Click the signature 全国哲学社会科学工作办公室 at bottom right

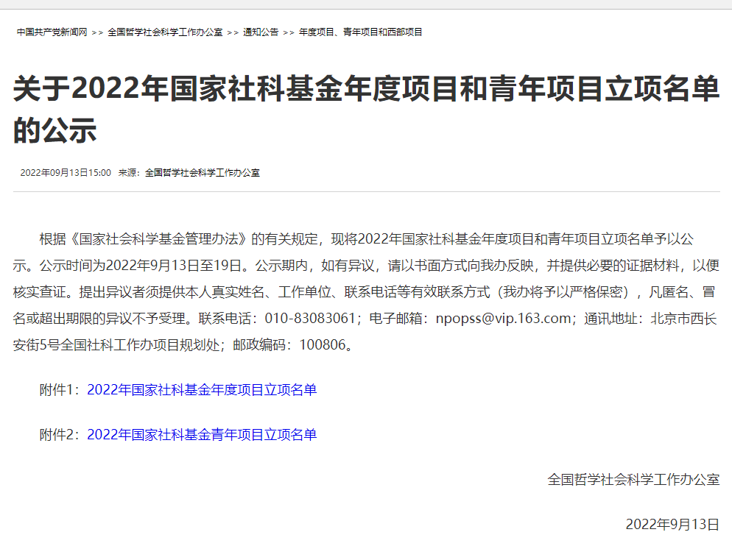pos(633,480)
